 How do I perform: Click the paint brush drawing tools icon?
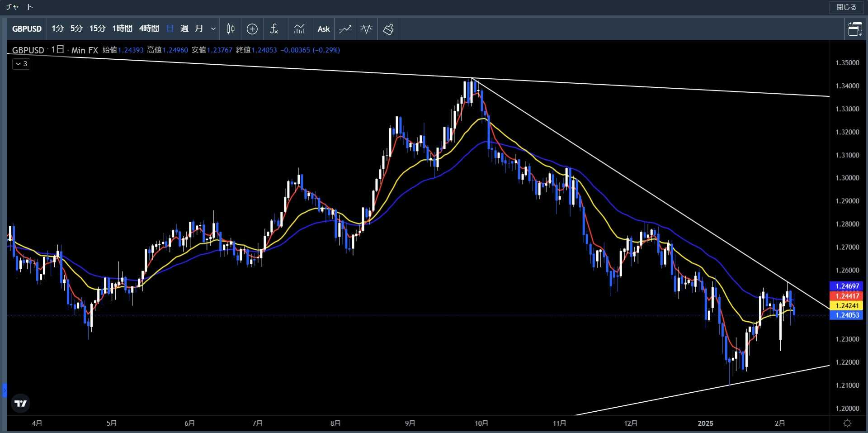tap(388, 29)
